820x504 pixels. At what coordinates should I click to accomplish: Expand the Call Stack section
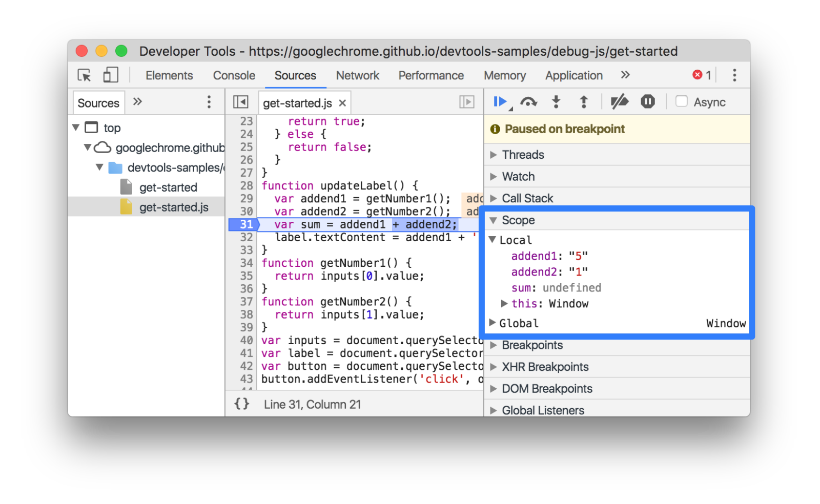pos(527,198)
